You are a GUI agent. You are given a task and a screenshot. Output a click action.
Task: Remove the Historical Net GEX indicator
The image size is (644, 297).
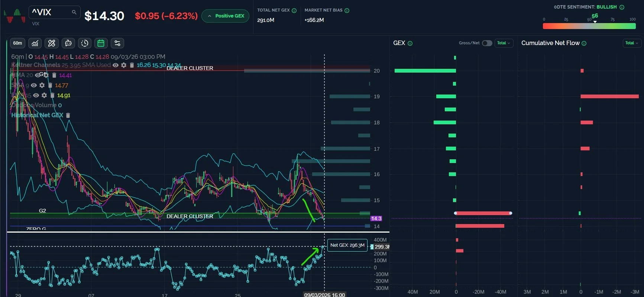tap(68, 115)
